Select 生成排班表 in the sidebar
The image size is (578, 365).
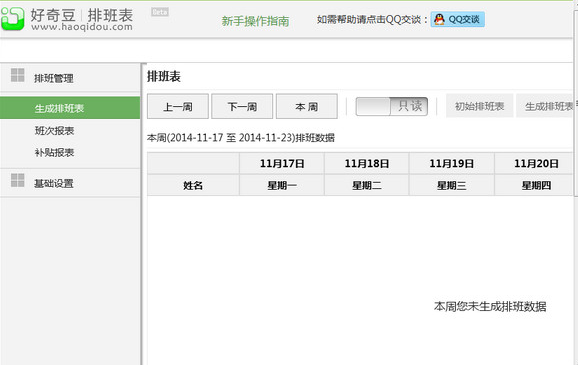70,108
